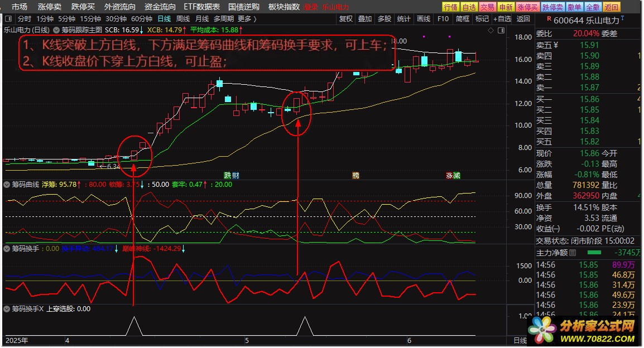Click the 榜 marker on the chart
Viewport: 644px width, 348px height.
click(x=355, y=175)
